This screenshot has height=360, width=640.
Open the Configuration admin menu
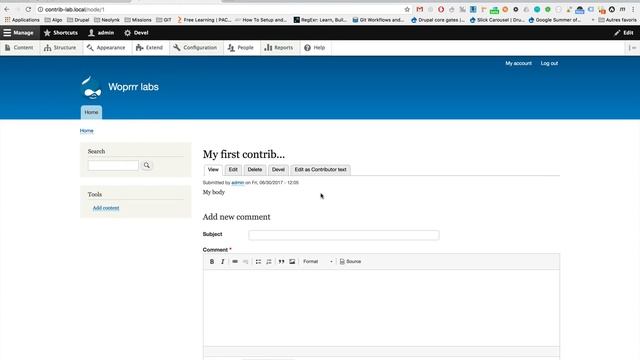click(x=195, y=48)
